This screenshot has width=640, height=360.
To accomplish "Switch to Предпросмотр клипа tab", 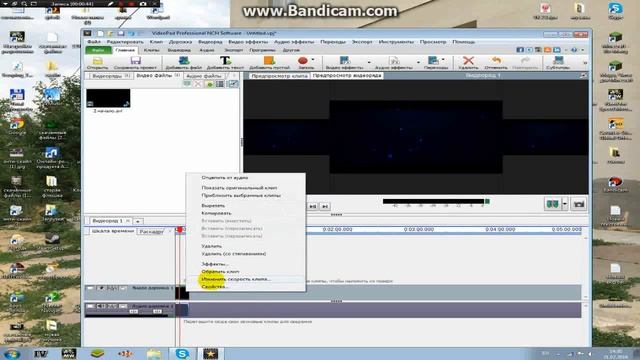I will click(279, 76).
